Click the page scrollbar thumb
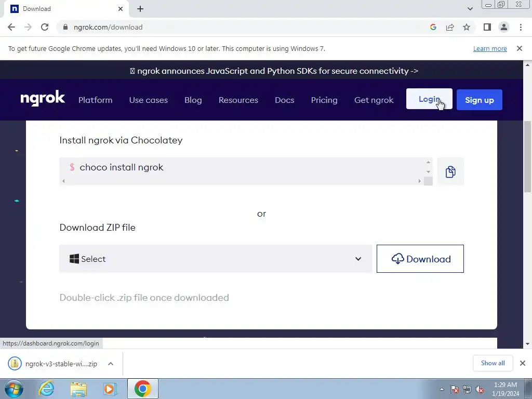Image resolution: width=532 pixels, height=399 pixels. [528, 156]
